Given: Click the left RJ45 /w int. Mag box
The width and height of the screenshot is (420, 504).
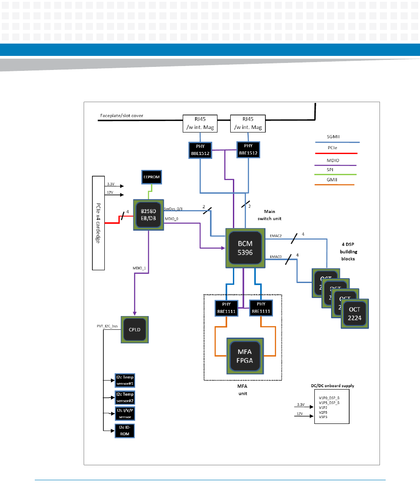Looking at the screenshot, I should (200, 123).
